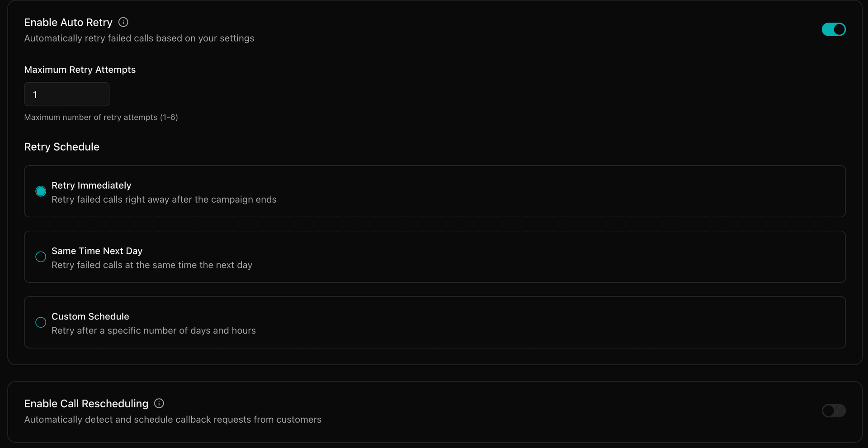This screenshot has width=868, height=448.
Task: Select the Retry Immediately radio button
Action: pos(41,191)
